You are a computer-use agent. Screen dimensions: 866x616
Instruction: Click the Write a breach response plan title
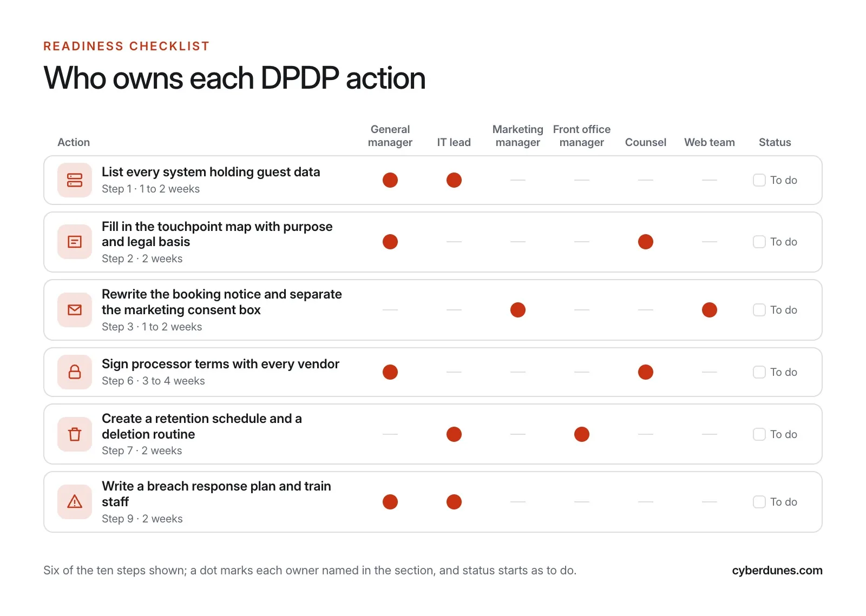tap(216, 494)
